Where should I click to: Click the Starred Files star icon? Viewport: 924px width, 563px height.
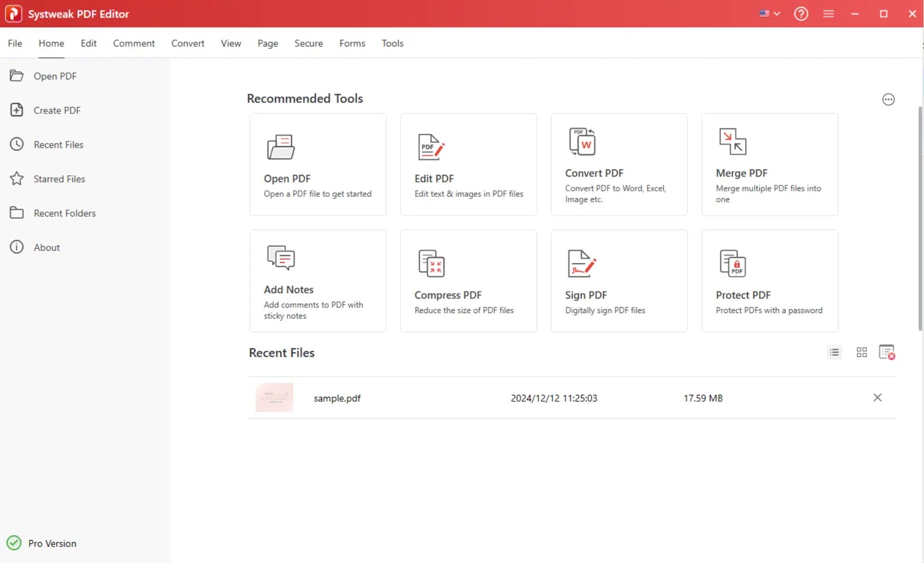click(17, 179)
